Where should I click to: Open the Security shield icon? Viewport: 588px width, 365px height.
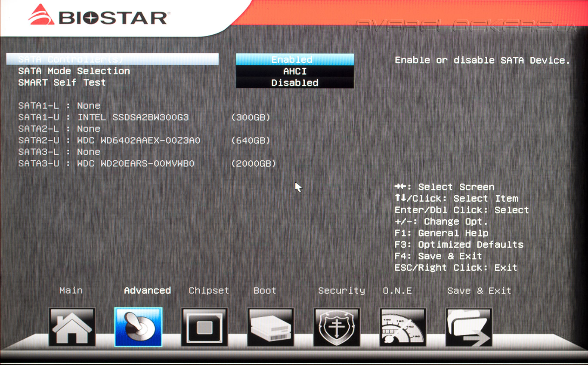(x=337, y=327)
